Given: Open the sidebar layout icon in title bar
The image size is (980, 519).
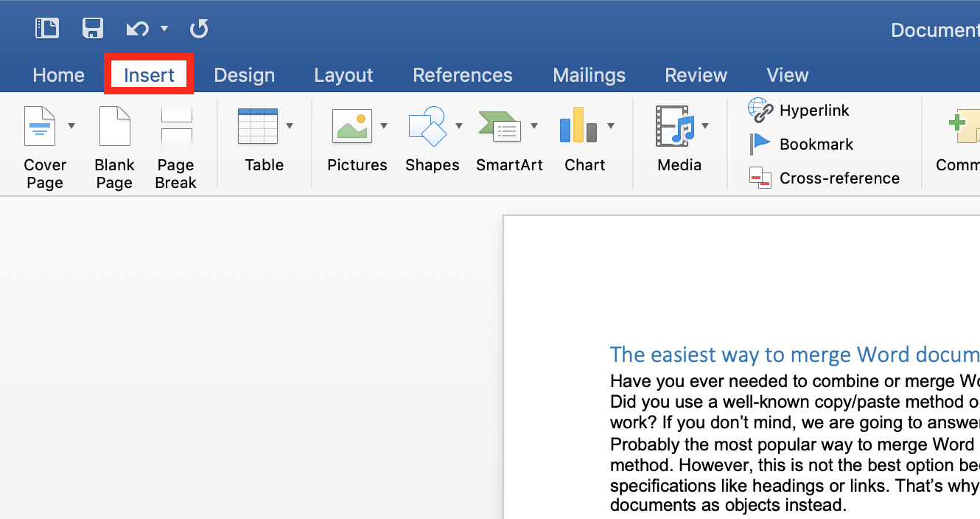Looking at the screenshot, I should [x=47, y=29].
